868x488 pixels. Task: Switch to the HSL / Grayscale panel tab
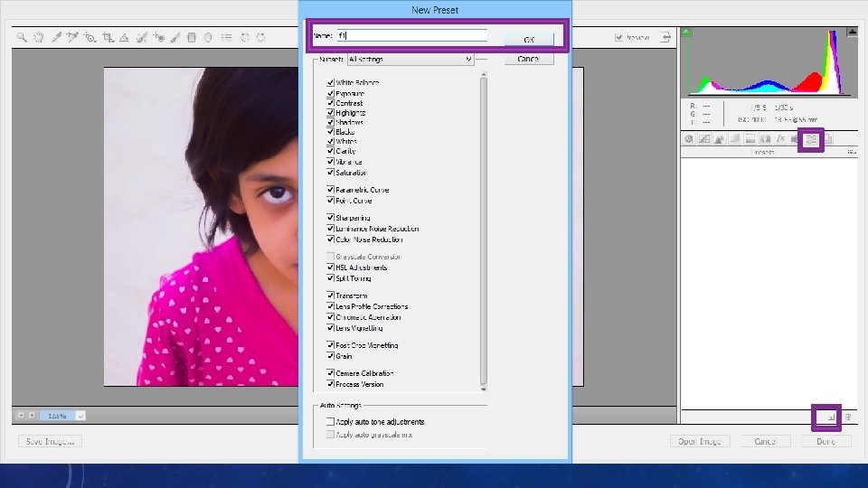click(734, 139)
